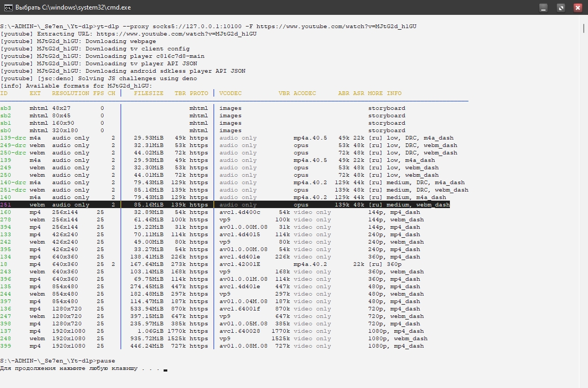Image resolution: width=588 pixels, height=388 pixels.
Task: Click the cmd.exe icon in title bar
Action: pos(8,7)
